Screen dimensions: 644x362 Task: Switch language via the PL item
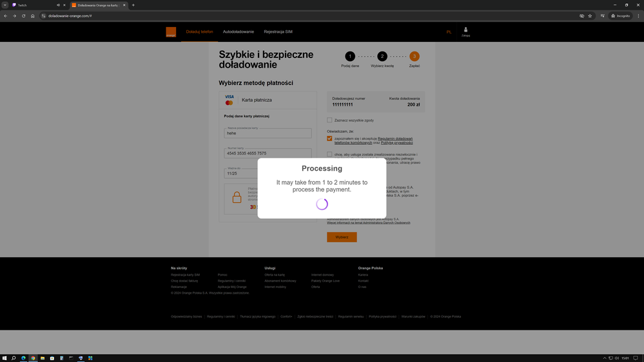tap(449, 32)
